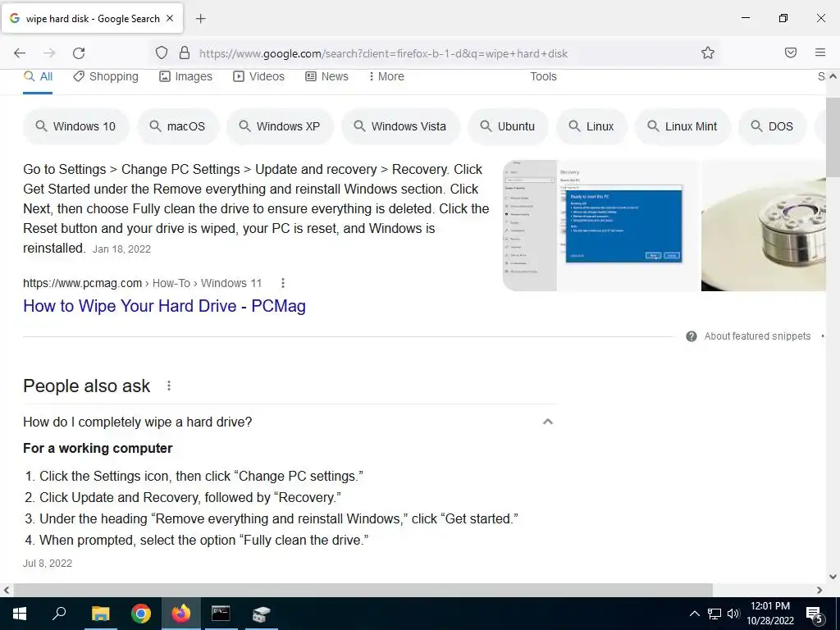
Task: Click the browser forward arrow
Action: pyautogui.click(x=49, y=53)
